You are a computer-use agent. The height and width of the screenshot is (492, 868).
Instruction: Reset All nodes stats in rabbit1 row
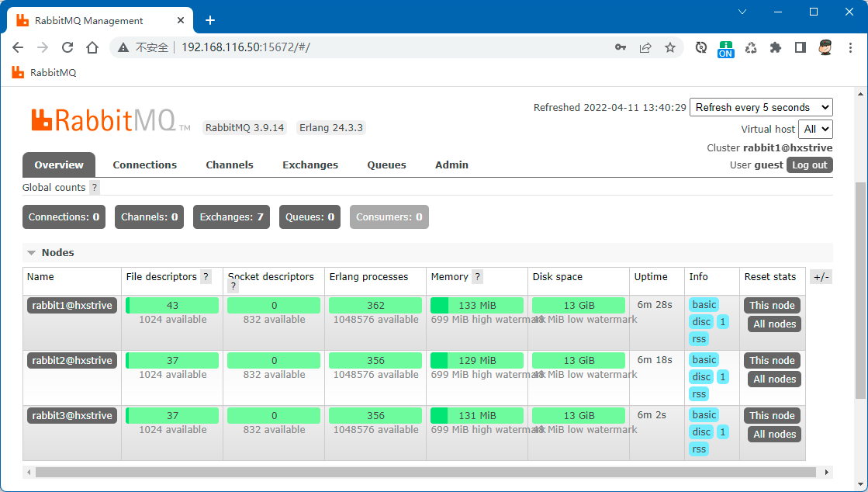774,324
